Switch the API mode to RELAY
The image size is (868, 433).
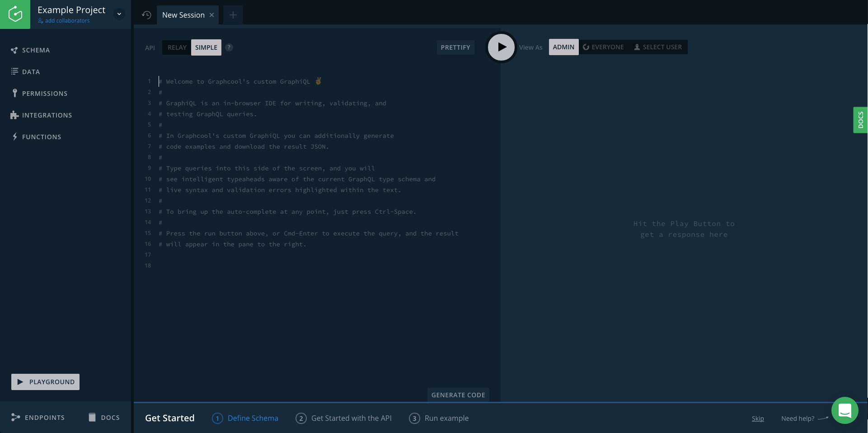coord(177,47)
